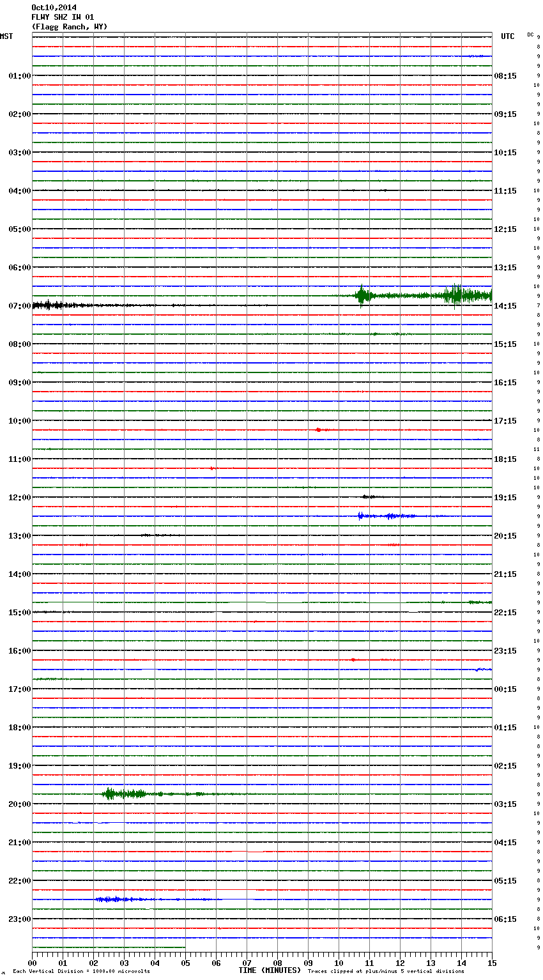This screenshot has height=980, width=543.
Task: Click the date label Oct10,2014
Action: click(54, 8)
